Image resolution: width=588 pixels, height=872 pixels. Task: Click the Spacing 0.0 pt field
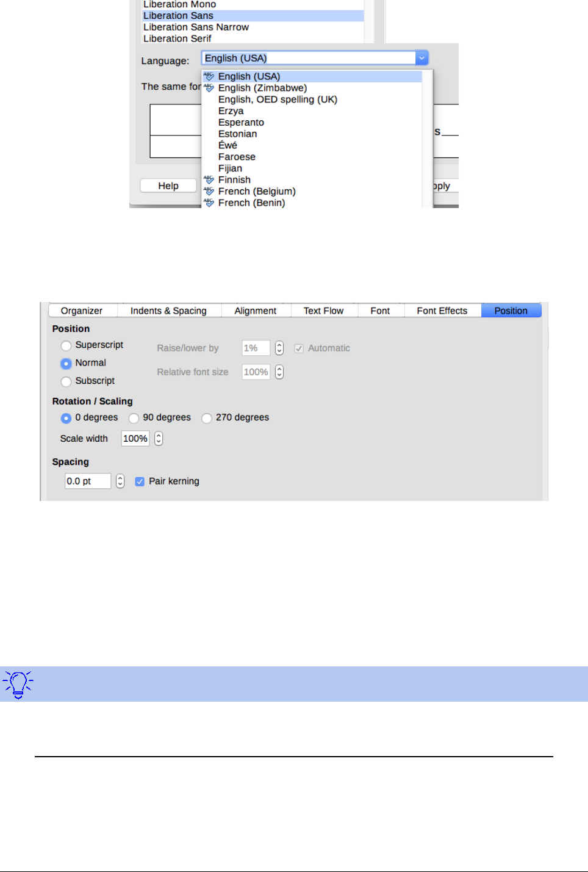(88, 481)
